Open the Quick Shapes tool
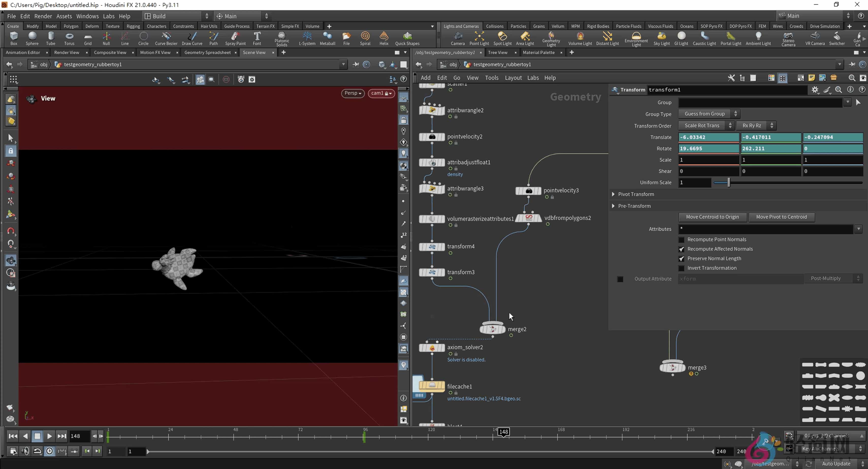This screenshot has width=868, height=469. coord(407,38)
